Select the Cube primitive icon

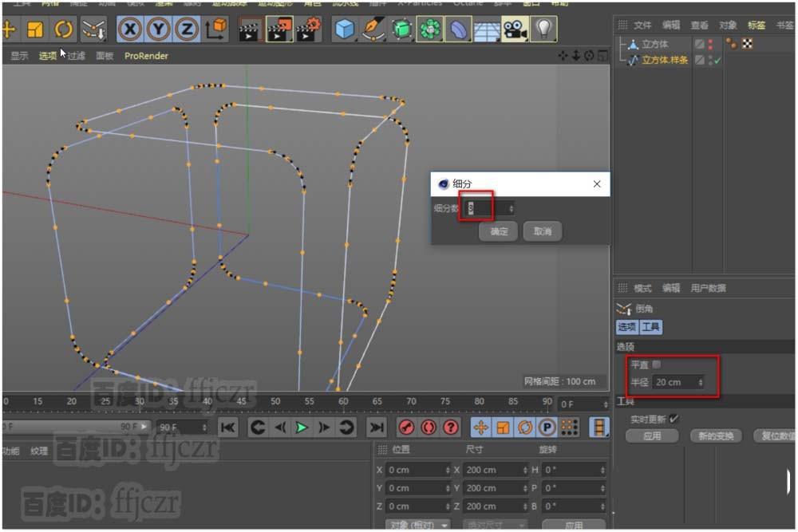click(346, 30)
